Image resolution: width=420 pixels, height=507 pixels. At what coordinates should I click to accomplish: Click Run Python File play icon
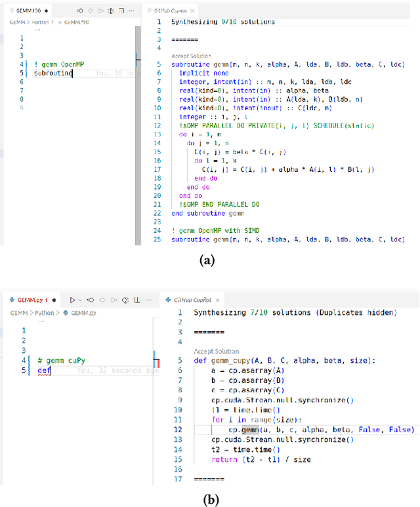[73, 300]
